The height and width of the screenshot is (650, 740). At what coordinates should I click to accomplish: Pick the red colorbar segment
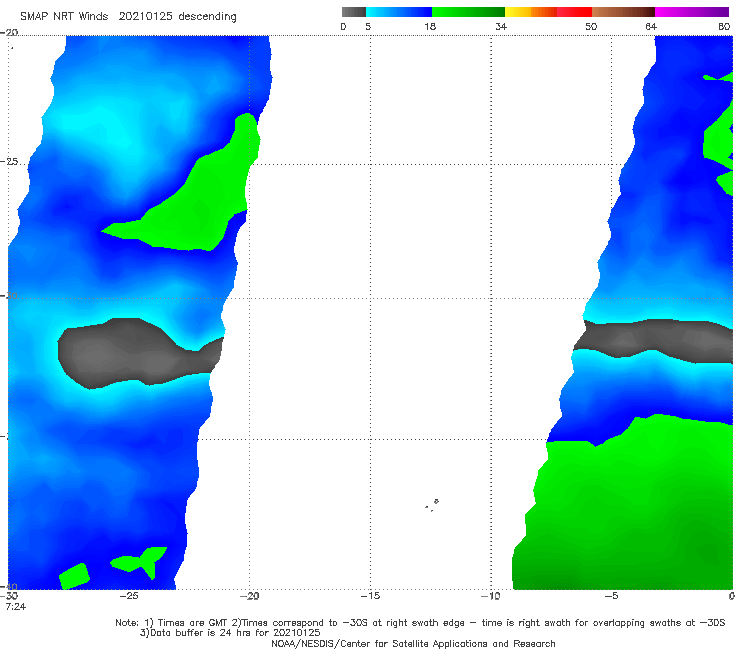point(574,12)
